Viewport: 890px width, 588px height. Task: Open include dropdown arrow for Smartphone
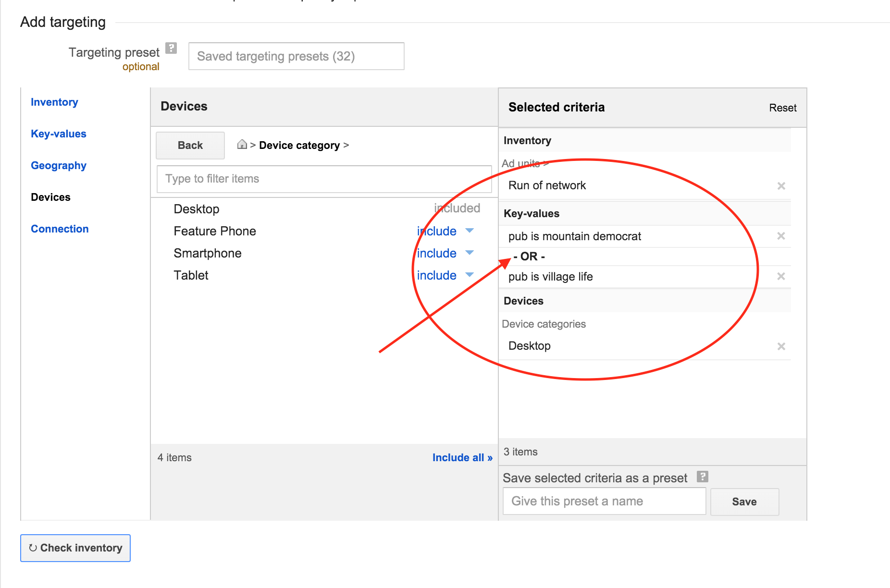click(x=470, y=253)
